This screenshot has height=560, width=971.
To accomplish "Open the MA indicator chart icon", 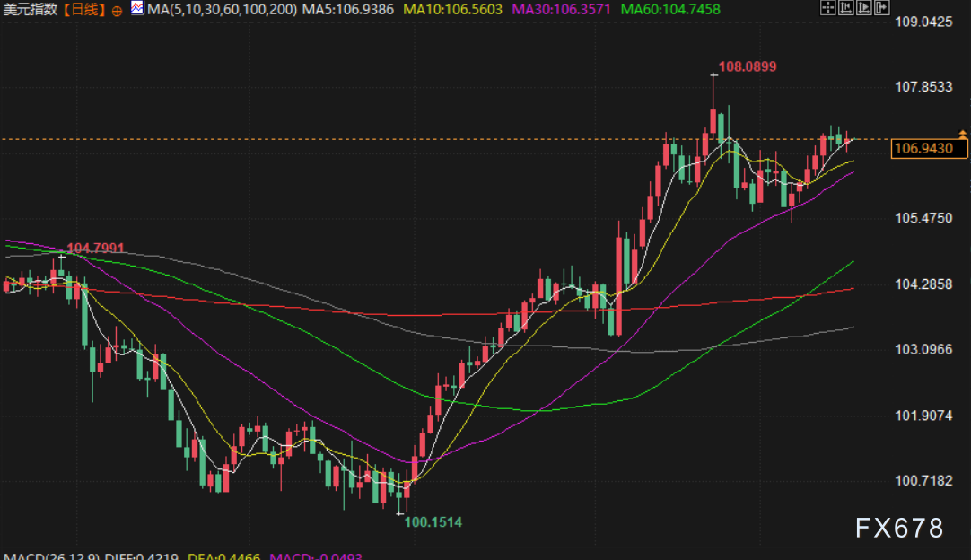I will click(137, 8).
